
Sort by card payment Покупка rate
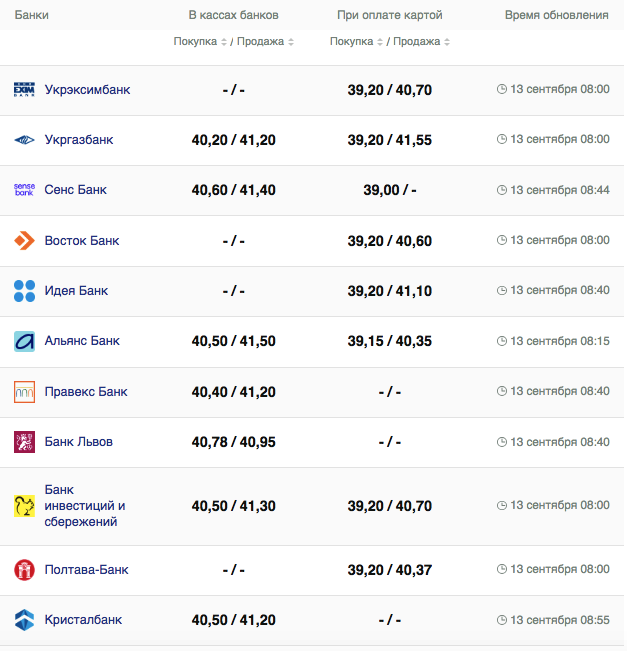tap(352, 42)
